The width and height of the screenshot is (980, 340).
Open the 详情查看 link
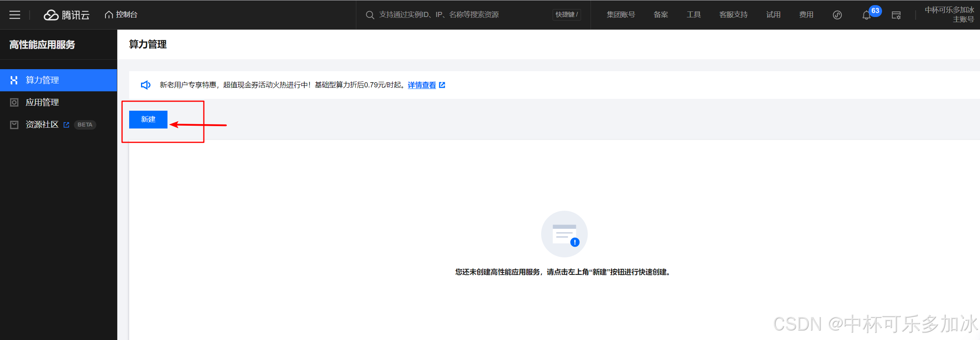point(422,85)
